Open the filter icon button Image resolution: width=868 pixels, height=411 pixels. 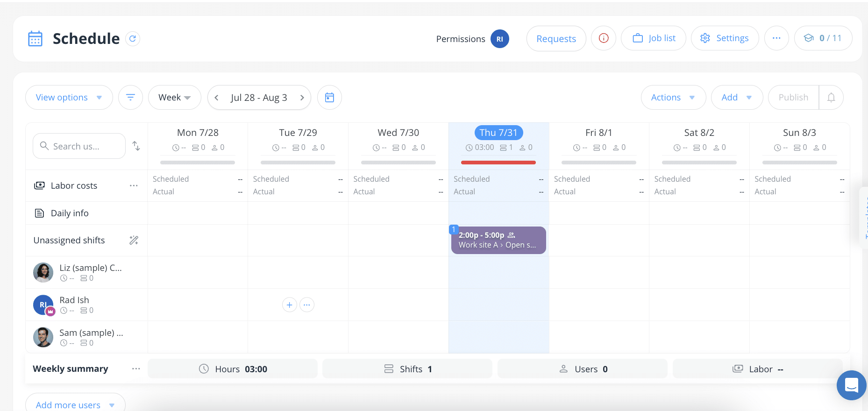130,98
